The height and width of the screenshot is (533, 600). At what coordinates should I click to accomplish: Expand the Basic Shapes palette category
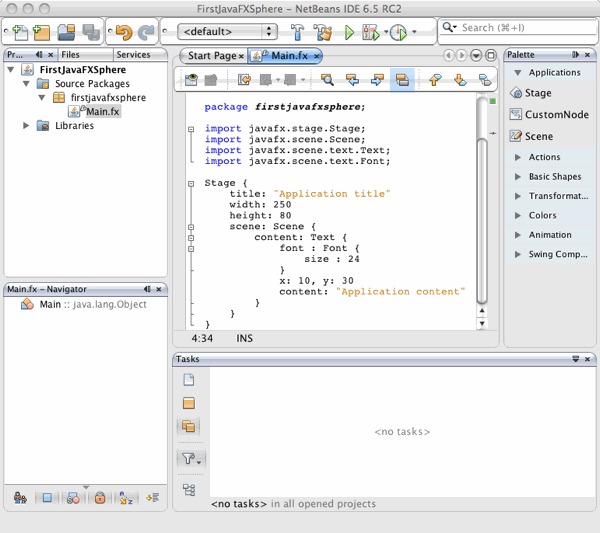518,177
